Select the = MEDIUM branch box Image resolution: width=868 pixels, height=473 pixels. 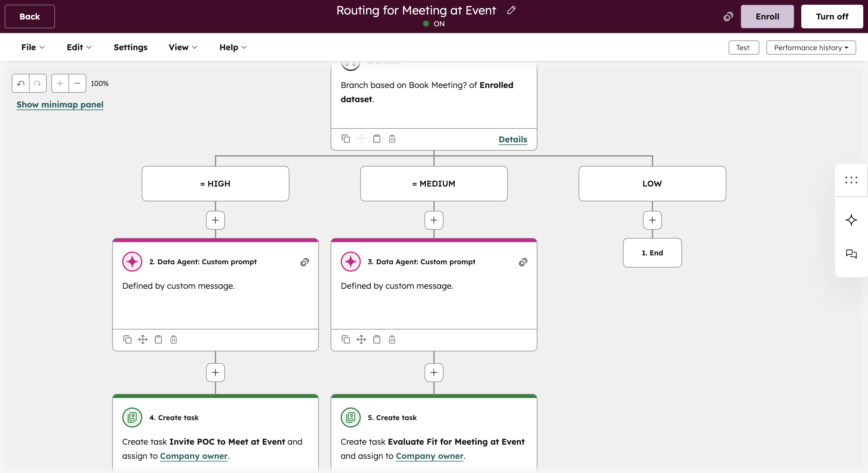coord(434,184)
